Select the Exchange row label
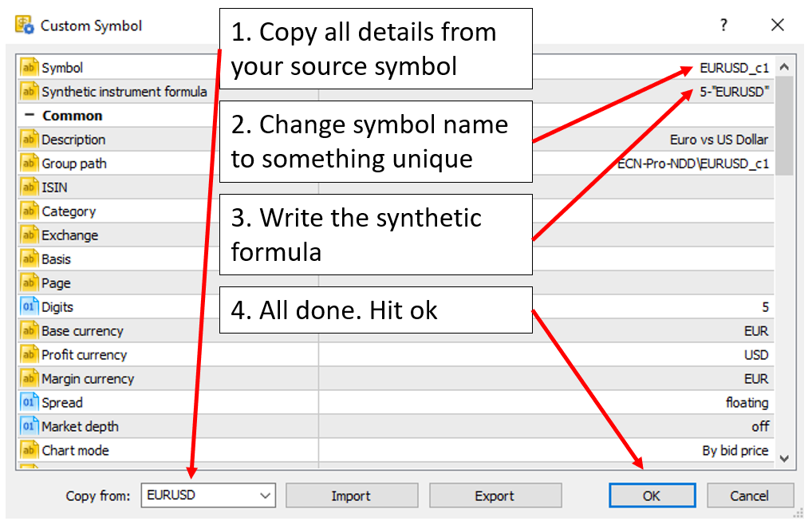812x525 pixels. (70, 235)
